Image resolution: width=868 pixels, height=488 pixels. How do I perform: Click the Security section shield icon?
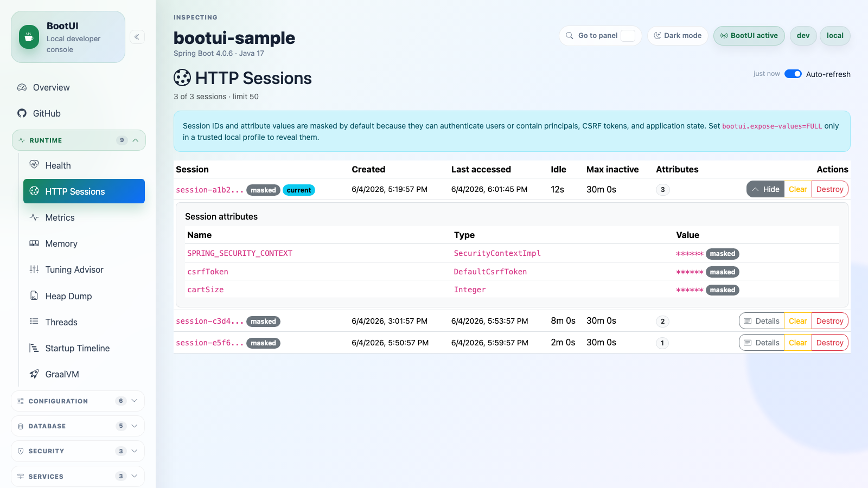(21, 451)
